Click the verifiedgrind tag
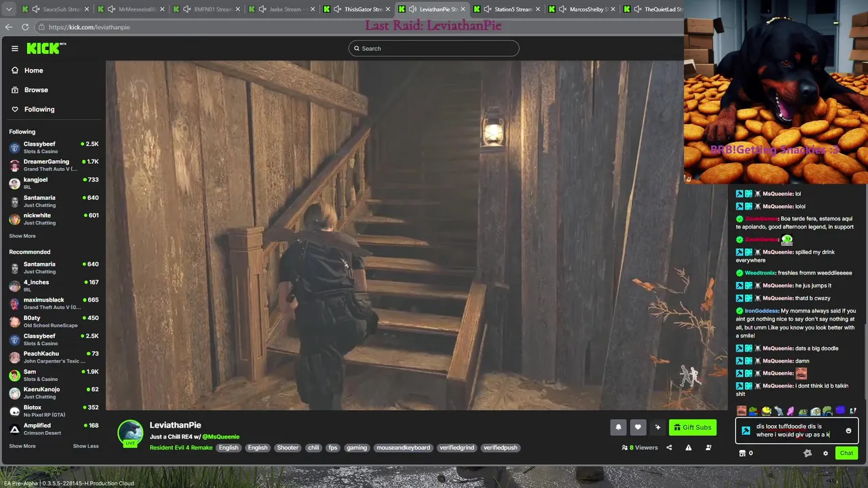This screenshot has width=868, height=488. point(457,447)
